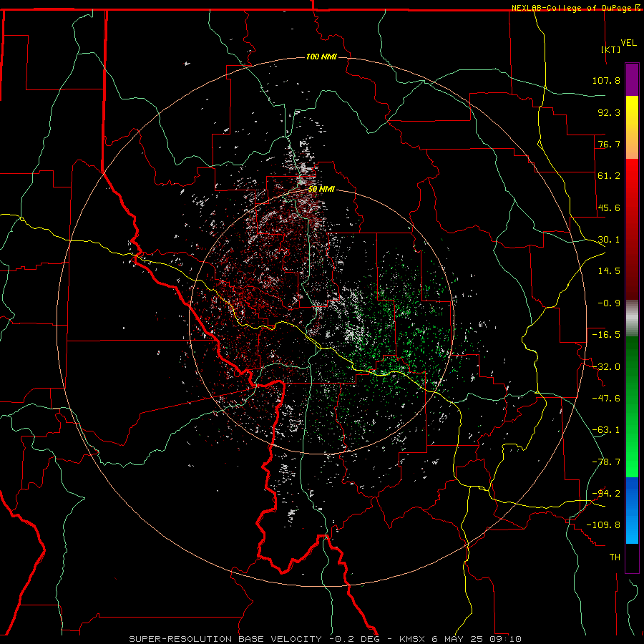The height and width of the screenshot is (644, 644).
Task: Click the yellow-orange segment of the color bar
Action: (x=632, y=127)
